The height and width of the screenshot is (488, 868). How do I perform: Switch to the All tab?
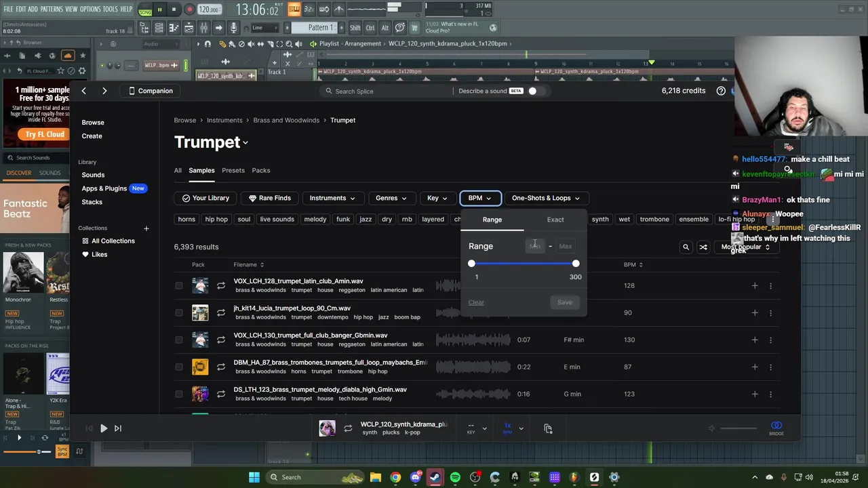[x=178, y=170]
